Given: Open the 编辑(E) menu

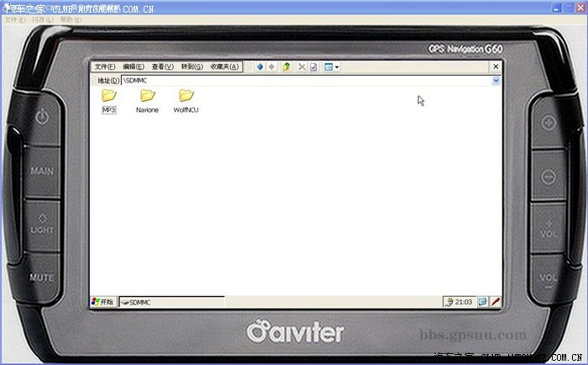Looking at the screenshot, I should coord(134,66).
